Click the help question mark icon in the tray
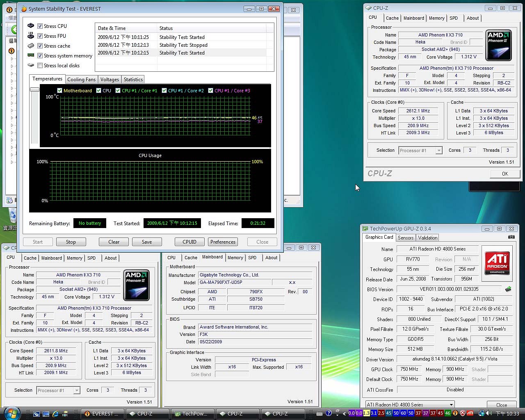 click(x=329, y=413)
